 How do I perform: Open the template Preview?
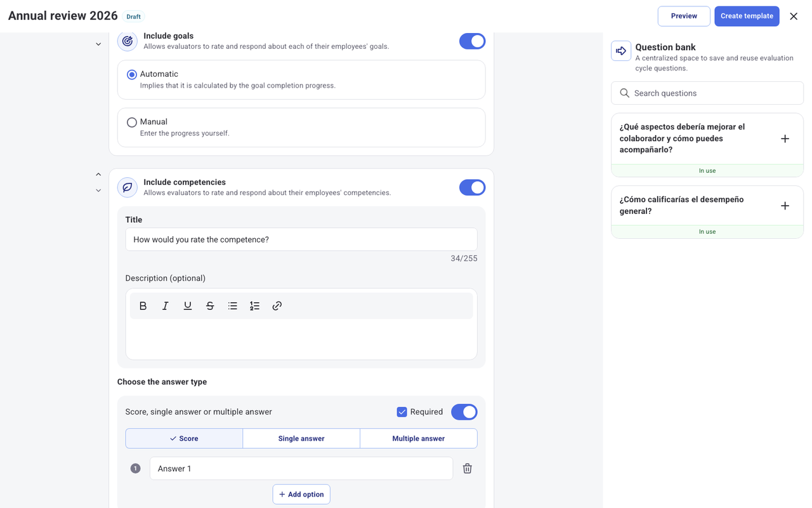684,16
